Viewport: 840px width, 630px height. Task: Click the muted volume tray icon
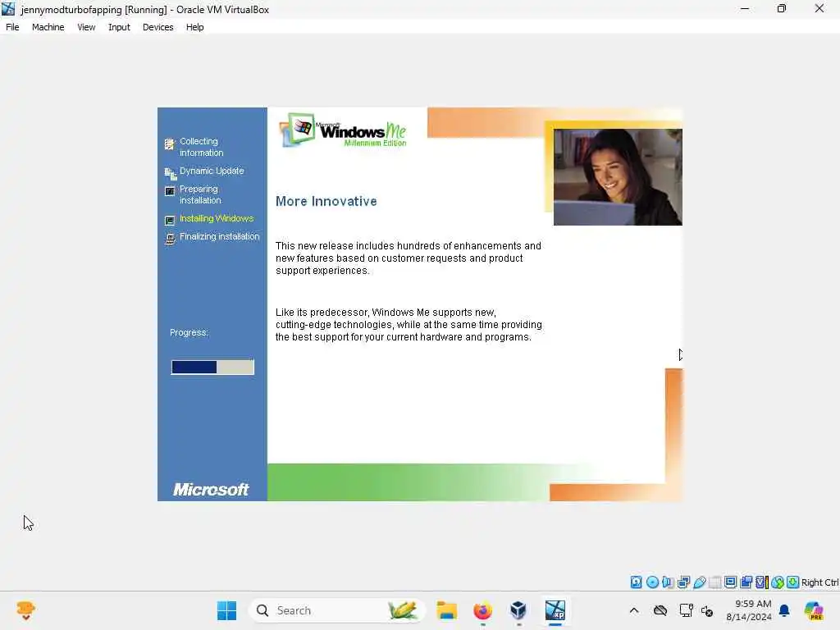click(x=707, y=610)
